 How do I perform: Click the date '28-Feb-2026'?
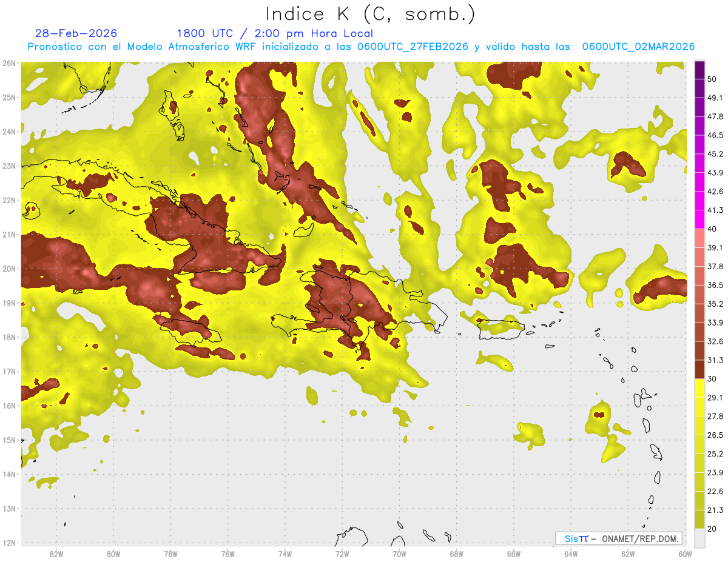tap(76, 33)
